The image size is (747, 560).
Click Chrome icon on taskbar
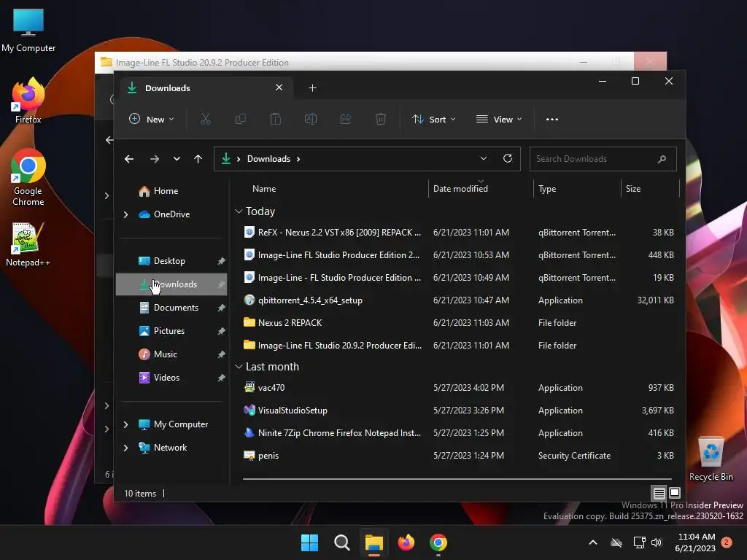pyautogui.click(x=438, y=542)
